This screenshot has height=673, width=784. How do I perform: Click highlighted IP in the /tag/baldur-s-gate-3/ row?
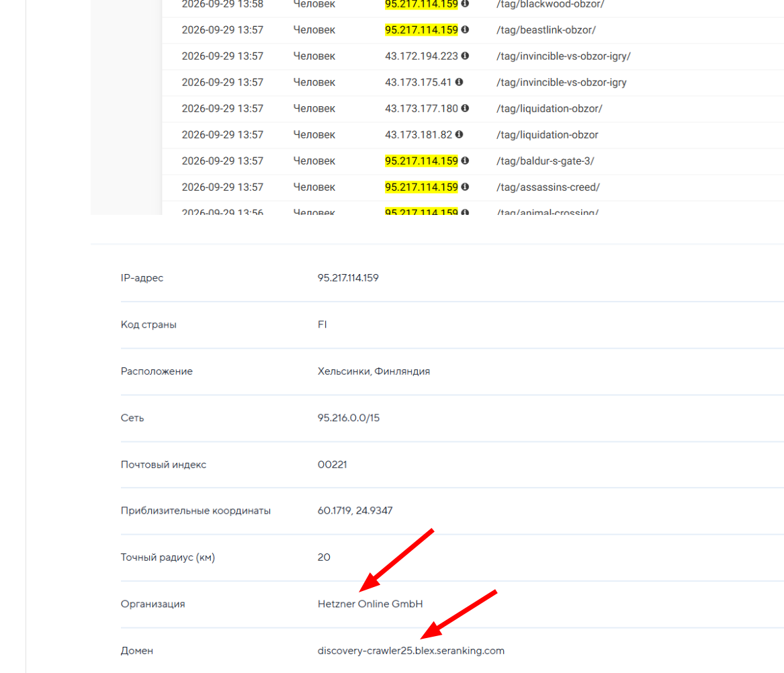click(421, 161)
